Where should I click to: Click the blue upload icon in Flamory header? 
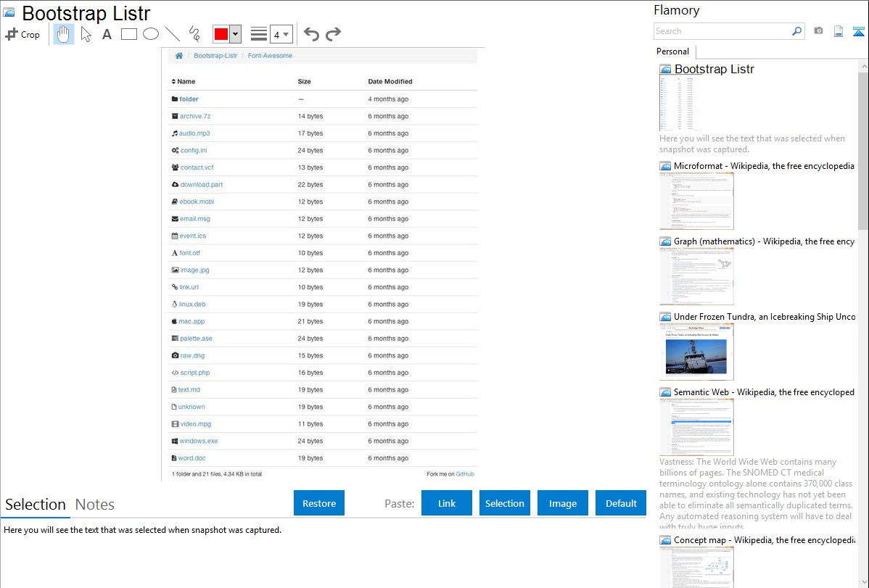858,31
